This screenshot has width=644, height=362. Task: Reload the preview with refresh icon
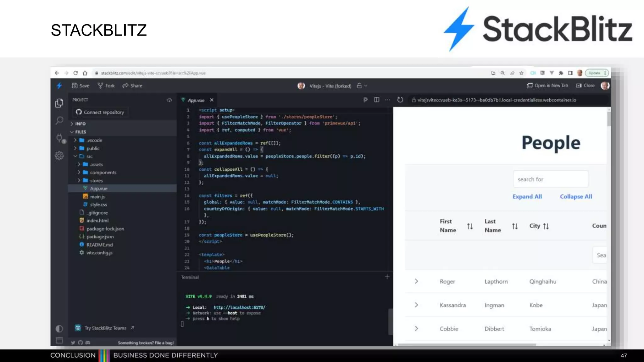tap(400, 100)
